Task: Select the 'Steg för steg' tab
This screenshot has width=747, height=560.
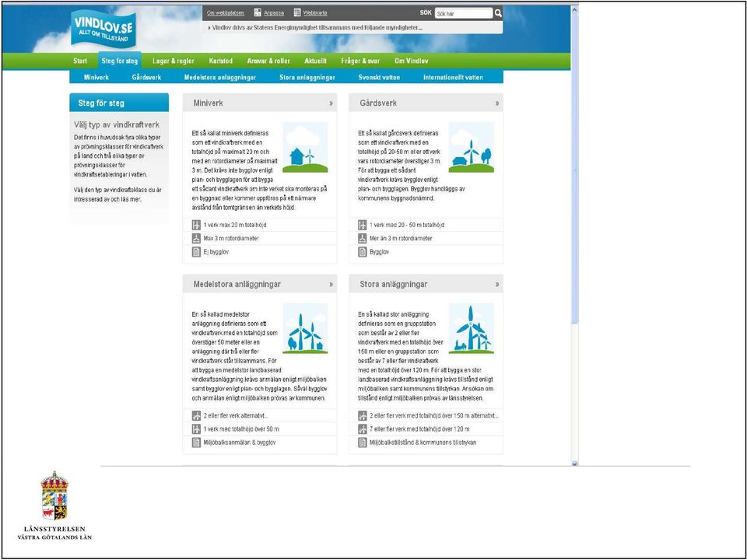Action: tap(120, 61)
